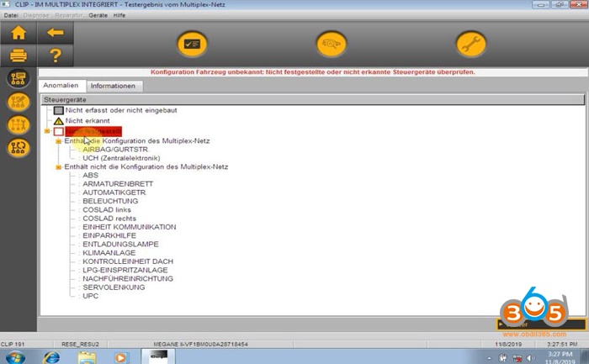Open the Datei menu
The height and width of the screenshot is (364, 589).
(12, 15)
